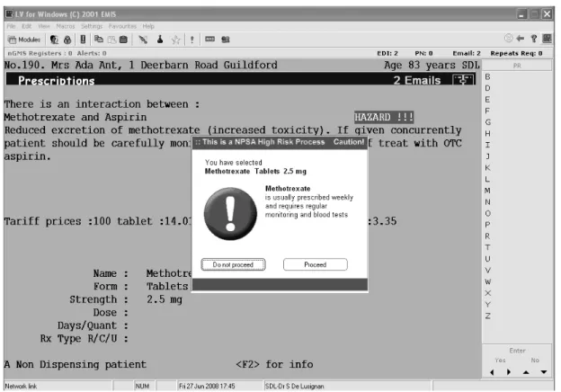Image resolution: width=561 pixels, height=392 pixels.
Task: Click the star favourites toolbar icon
Action: 175,40
